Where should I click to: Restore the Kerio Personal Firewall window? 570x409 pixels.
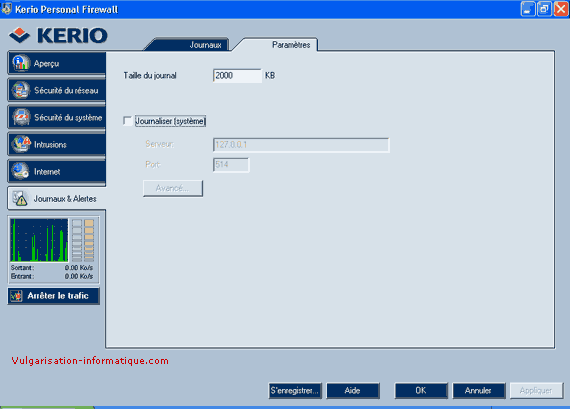(544, 9)
